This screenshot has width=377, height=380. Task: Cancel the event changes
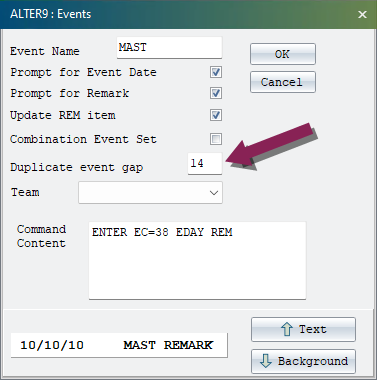(x=283, y=82)
